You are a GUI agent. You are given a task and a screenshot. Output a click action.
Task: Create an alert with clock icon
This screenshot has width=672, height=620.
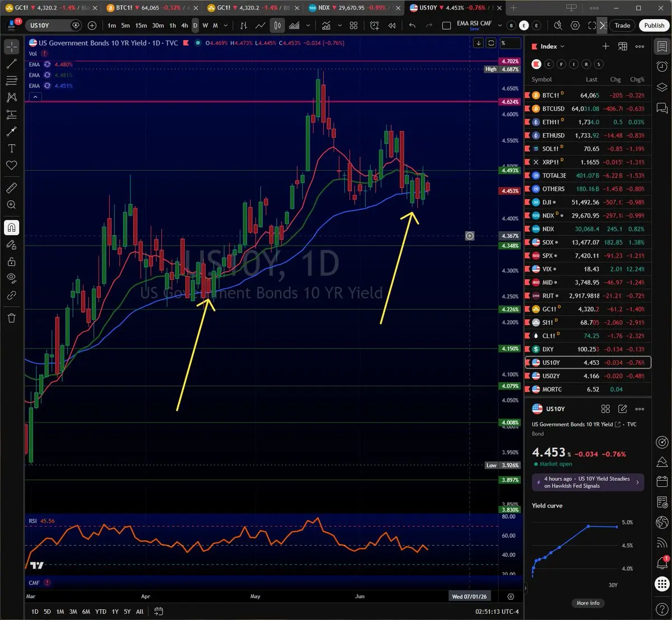(x=374, y=26)
